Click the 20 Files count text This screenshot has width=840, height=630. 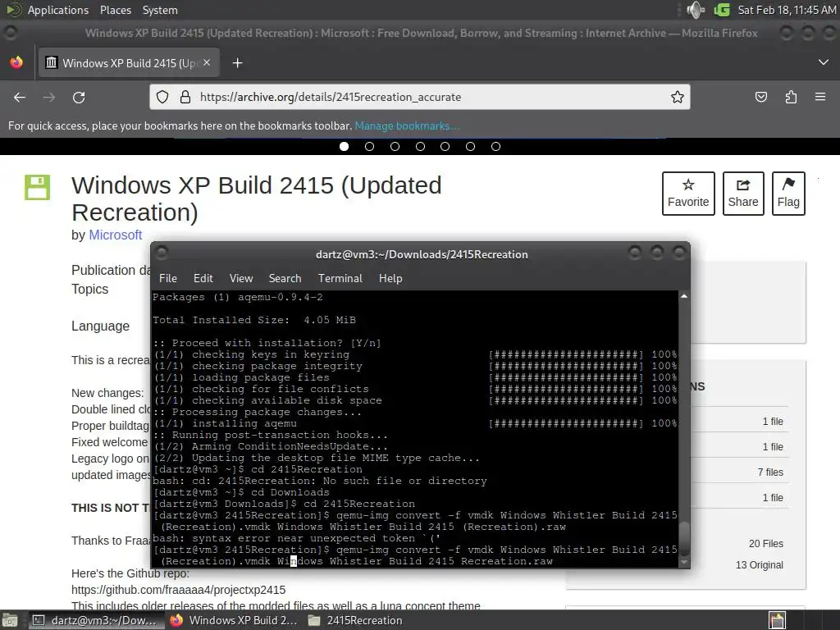(x=765, y=543)
